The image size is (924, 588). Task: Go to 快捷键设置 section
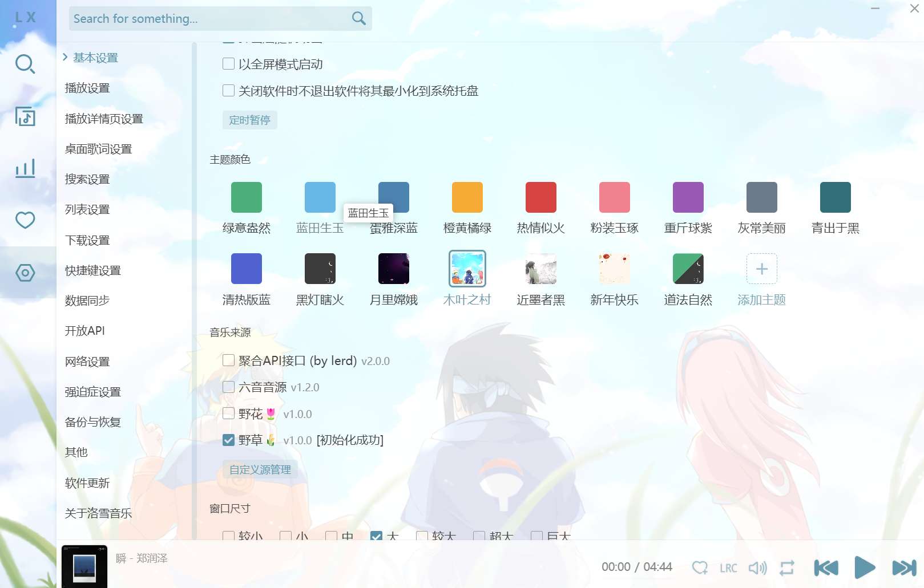(x=93, y=270)
